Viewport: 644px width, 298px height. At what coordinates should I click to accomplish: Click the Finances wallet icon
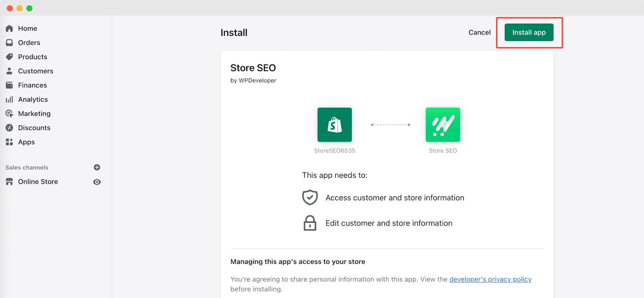click(9, 85)
